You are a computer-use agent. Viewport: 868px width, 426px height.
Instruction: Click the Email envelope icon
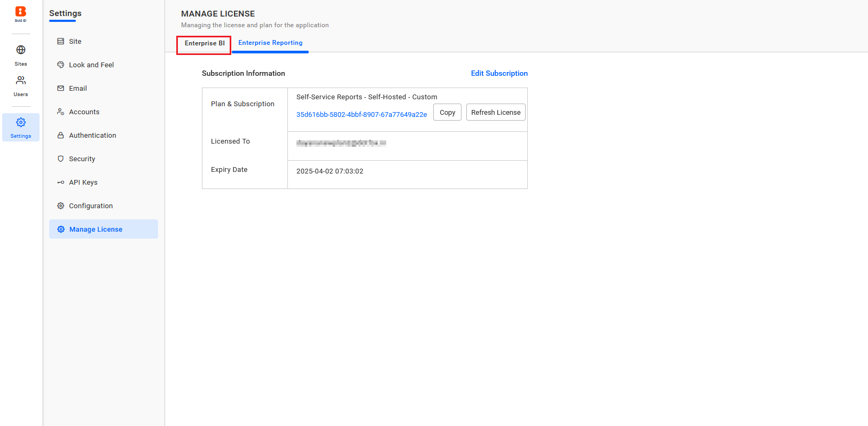click(61, 89)
